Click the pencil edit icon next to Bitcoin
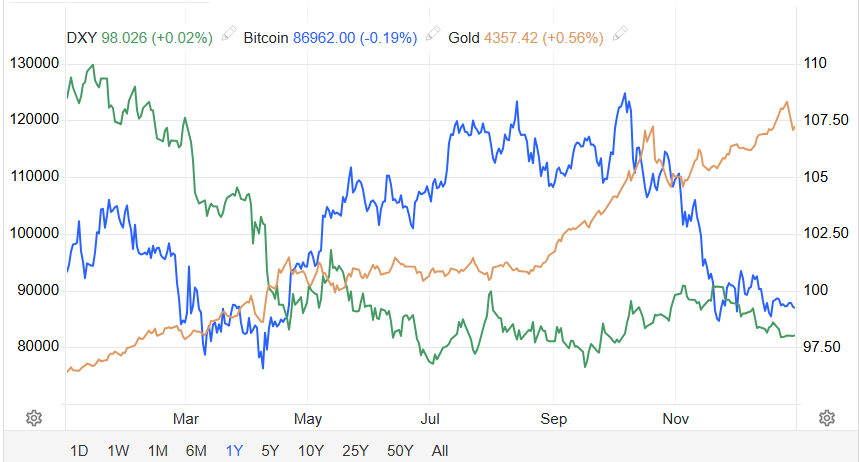This screenshot has height=462, width=859. [x=432, y=36]
